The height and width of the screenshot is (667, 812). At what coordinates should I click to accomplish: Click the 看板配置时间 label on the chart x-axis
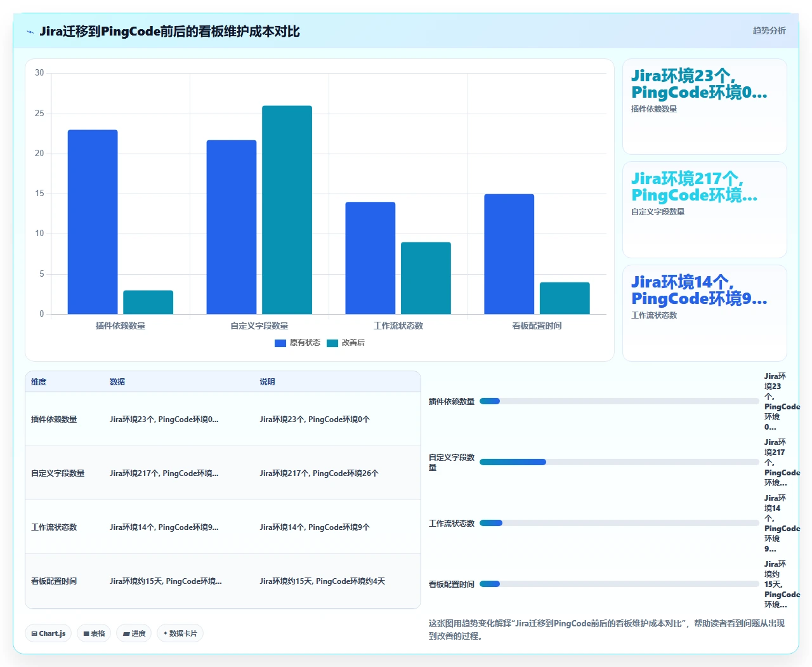[x=537, y=326]
